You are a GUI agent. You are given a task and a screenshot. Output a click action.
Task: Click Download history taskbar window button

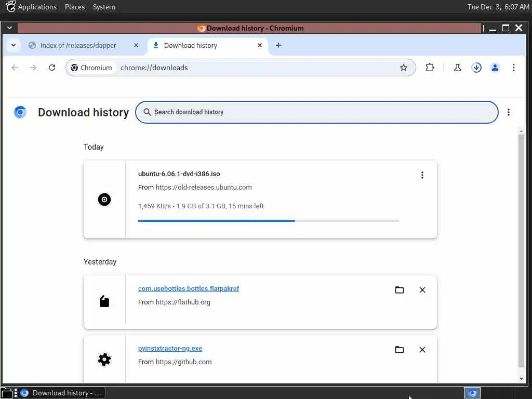pos(61,393)
